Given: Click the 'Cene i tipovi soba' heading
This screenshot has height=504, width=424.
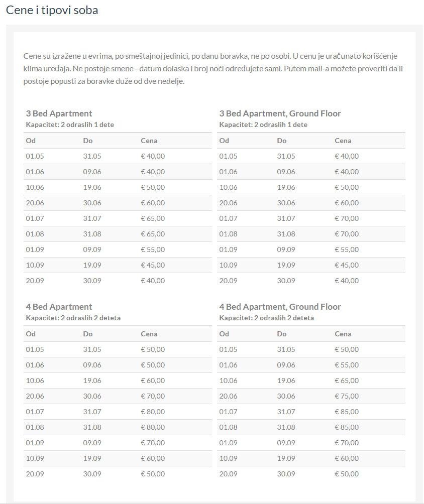Looking at the screenshot, I should tap(52, 10).
